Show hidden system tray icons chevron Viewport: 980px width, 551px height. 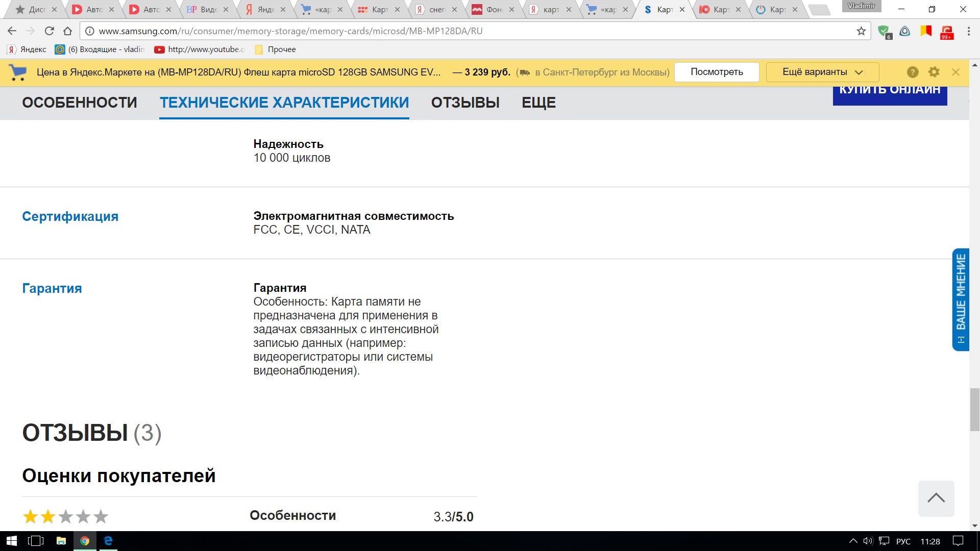click(x=853, y=541)
